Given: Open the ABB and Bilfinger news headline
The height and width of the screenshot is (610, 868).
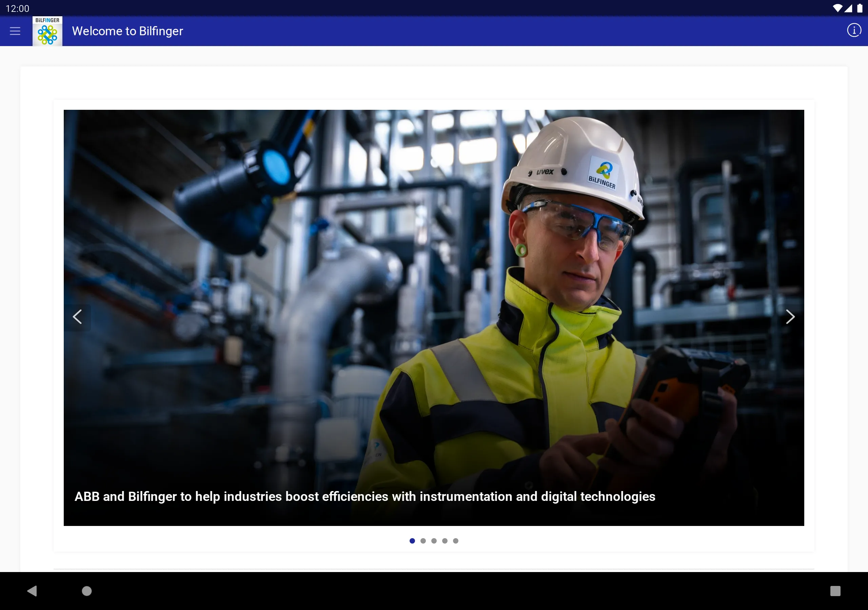Looking at the screenshot, I should click(x=365, y=496).
